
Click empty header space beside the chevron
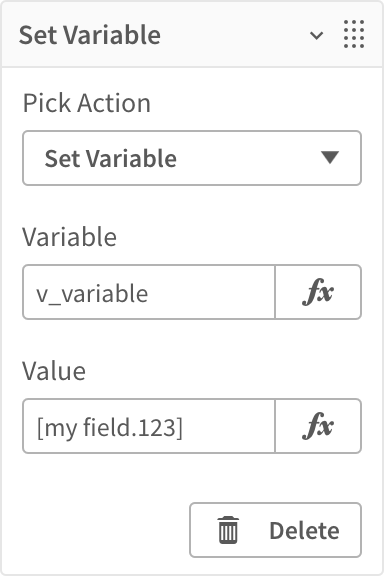235,35
